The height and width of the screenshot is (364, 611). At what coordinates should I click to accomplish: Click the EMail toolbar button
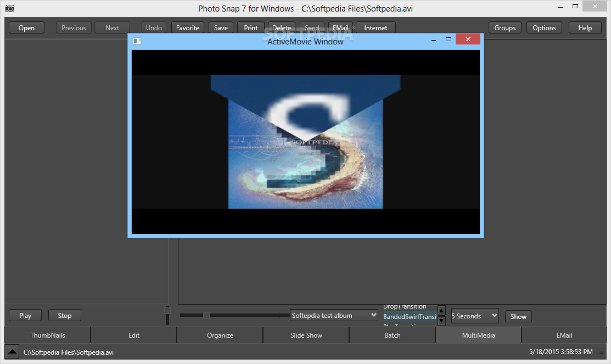point(340,27)
